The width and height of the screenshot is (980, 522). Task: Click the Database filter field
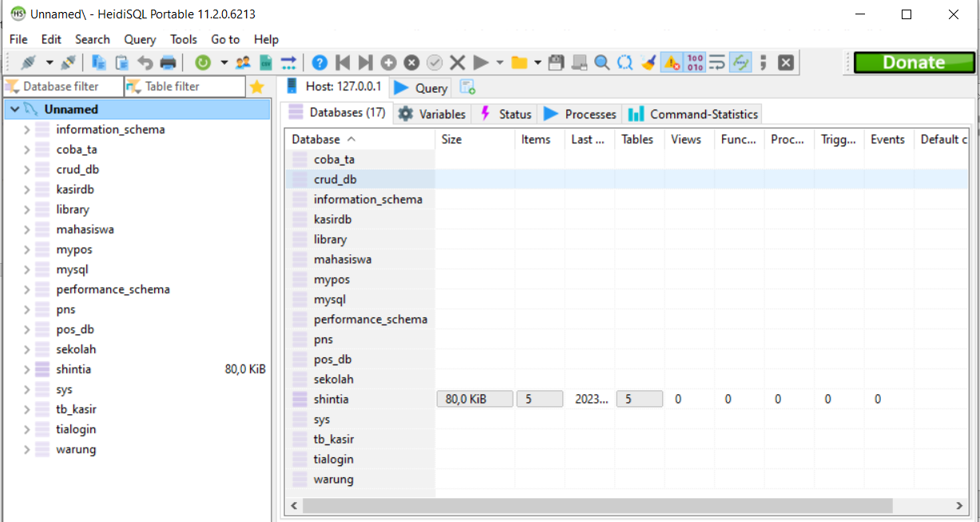point(64,86)
